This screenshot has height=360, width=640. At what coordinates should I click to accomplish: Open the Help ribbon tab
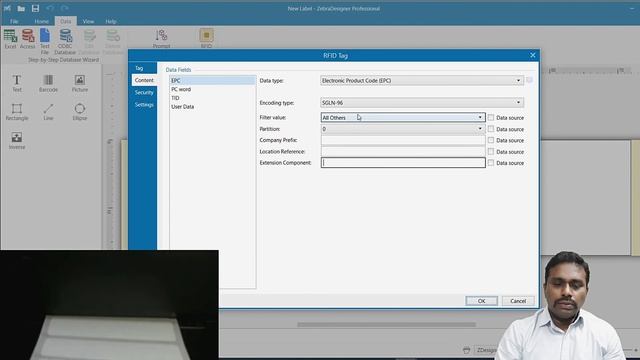[111, 21]
